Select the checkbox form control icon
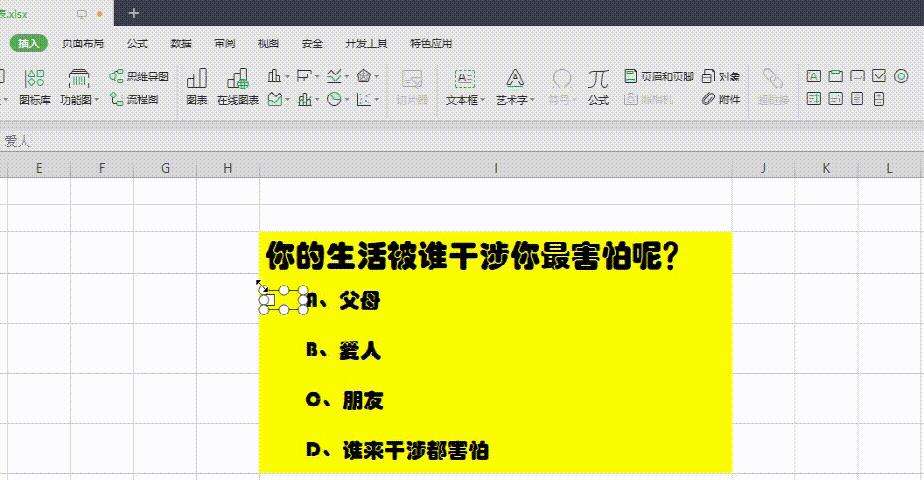 [x=879, y=76]
